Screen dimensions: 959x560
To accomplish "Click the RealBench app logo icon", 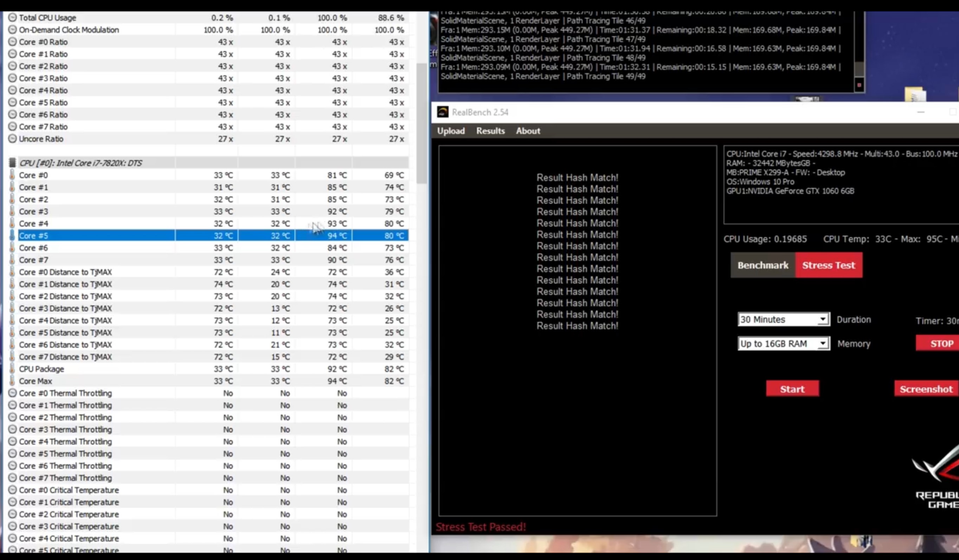I will pos(442,112).
